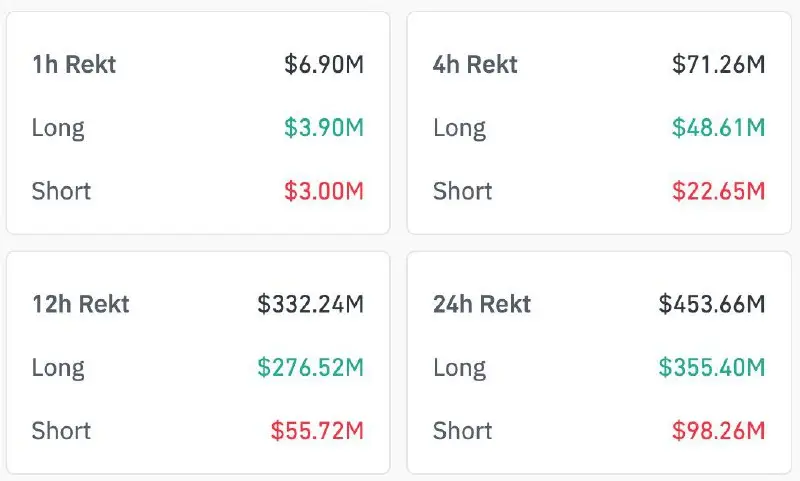Click the Long label in 1h card
The image size is (800, 481).
58,128
